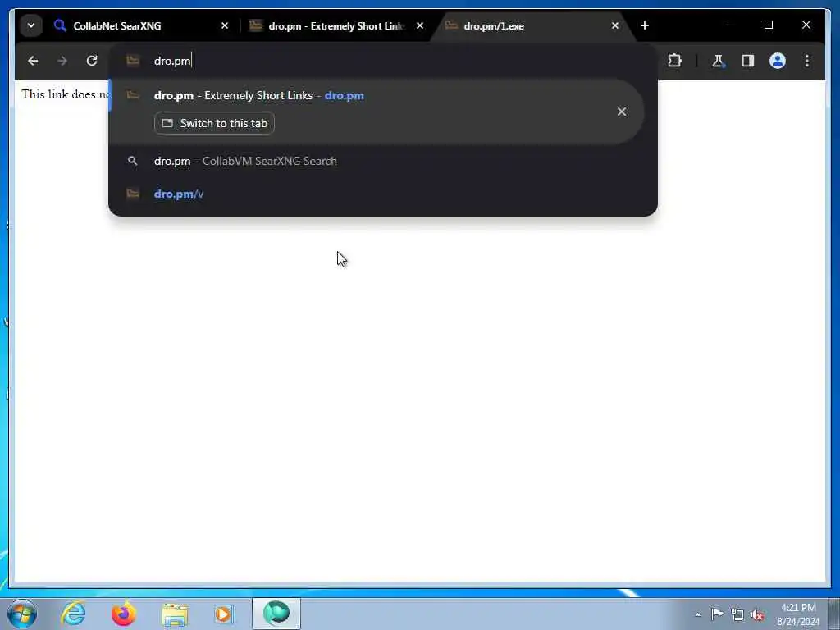Open the profile avatar menu

pos(778,61)
